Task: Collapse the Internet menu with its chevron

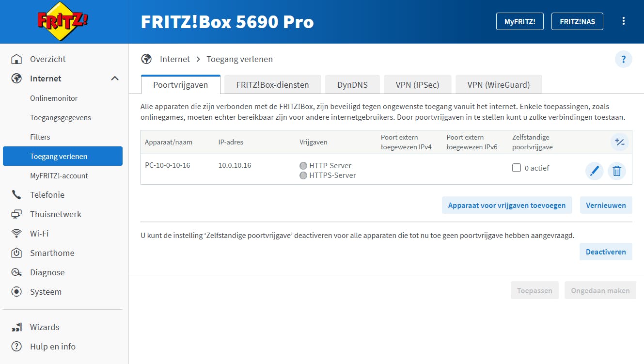Action: 115,78
